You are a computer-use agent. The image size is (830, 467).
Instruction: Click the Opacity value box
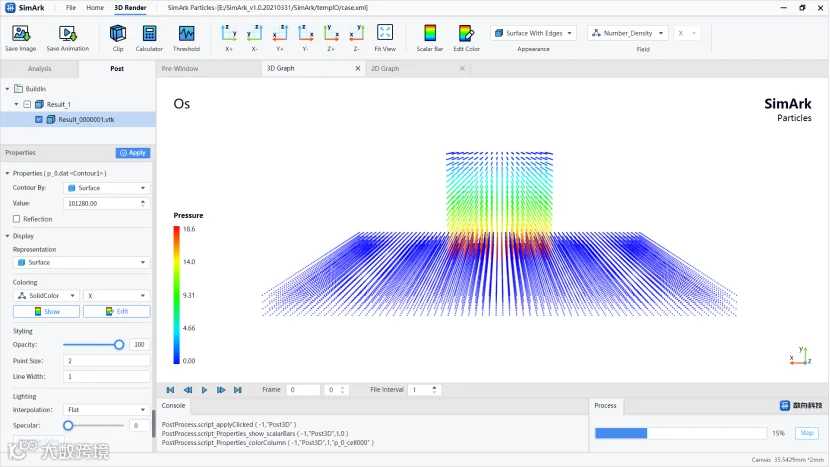[x=139, y=345]
